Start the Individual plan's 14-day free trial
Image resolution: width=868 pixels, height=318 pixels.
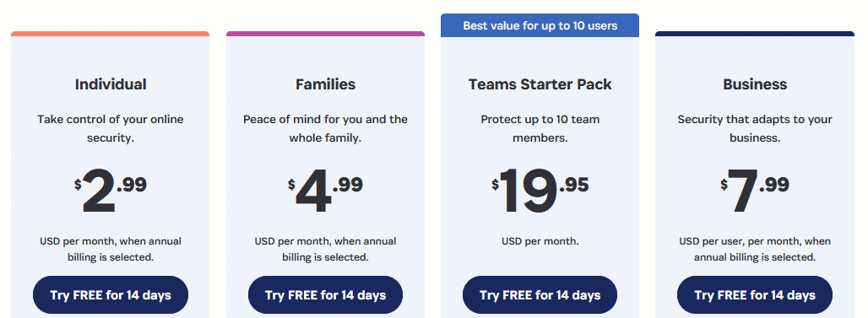(x=110, y=294)
